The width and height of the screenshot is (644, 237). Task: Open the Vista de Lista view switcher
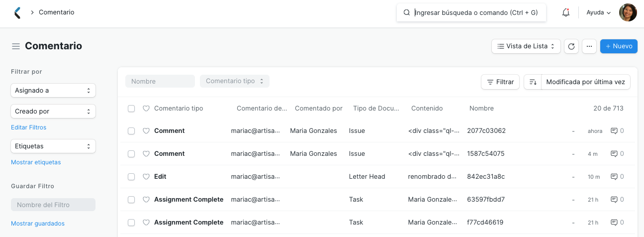coord(526,46)
